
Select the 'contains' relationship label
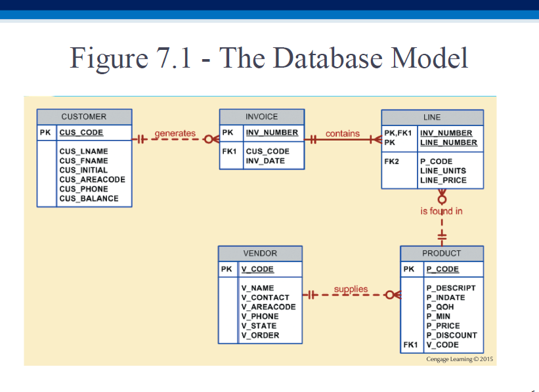click(x=342, y=133)
